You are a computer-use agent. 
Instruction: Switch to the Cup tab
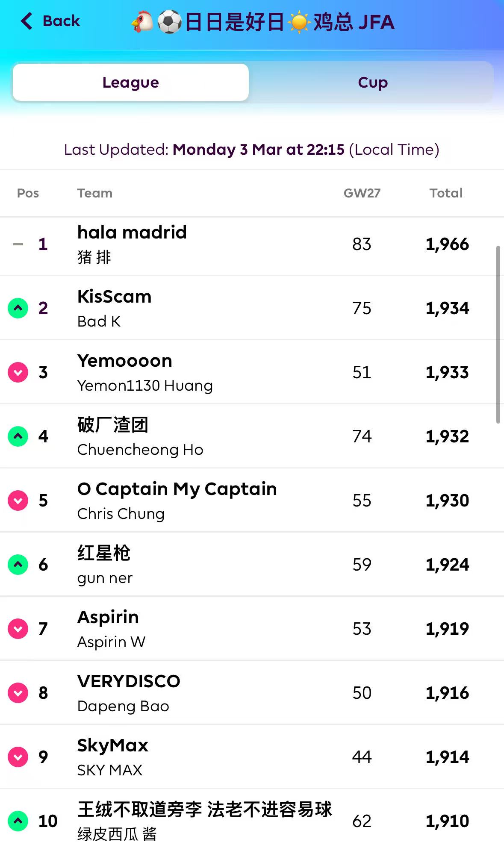[x=373, y=82]
